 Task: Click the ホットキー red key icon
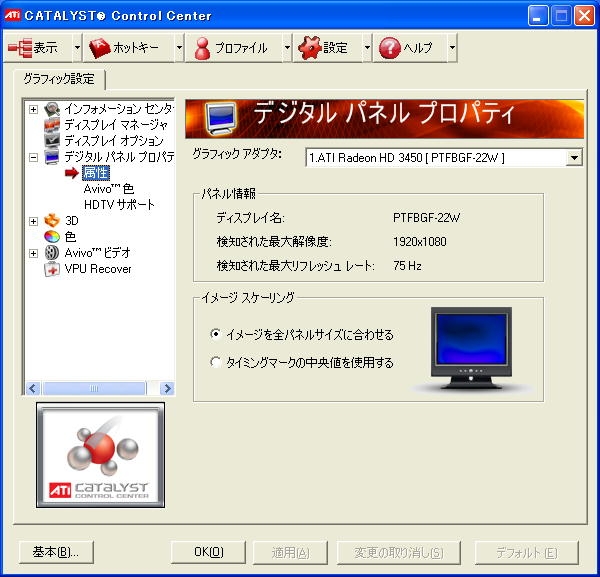(99, 48)
